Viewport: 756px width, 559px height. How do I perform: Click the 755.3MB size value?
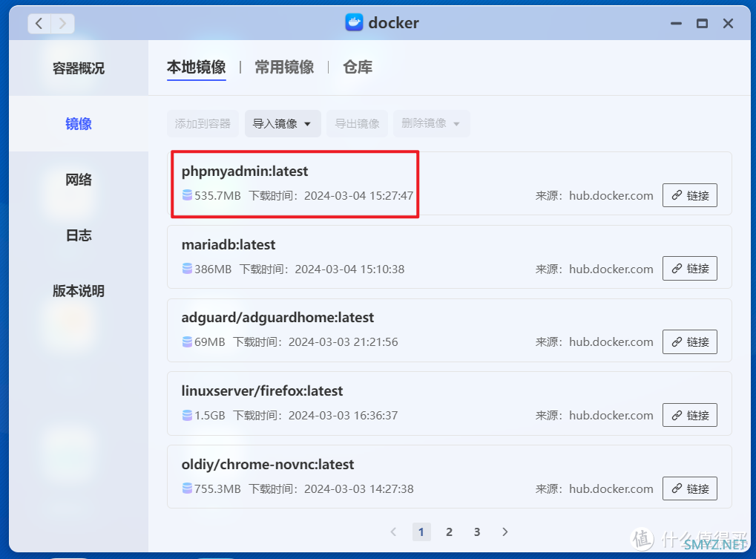tap(217, 488)
